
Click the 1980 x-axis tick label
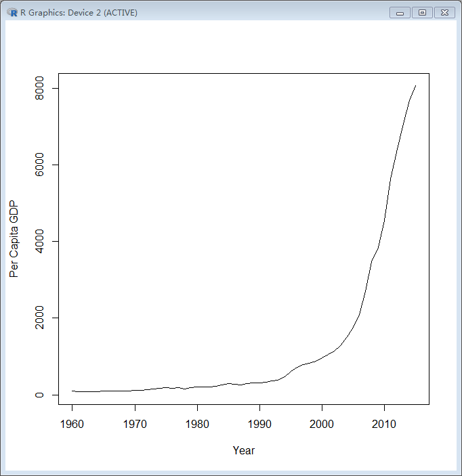point(197,425)
